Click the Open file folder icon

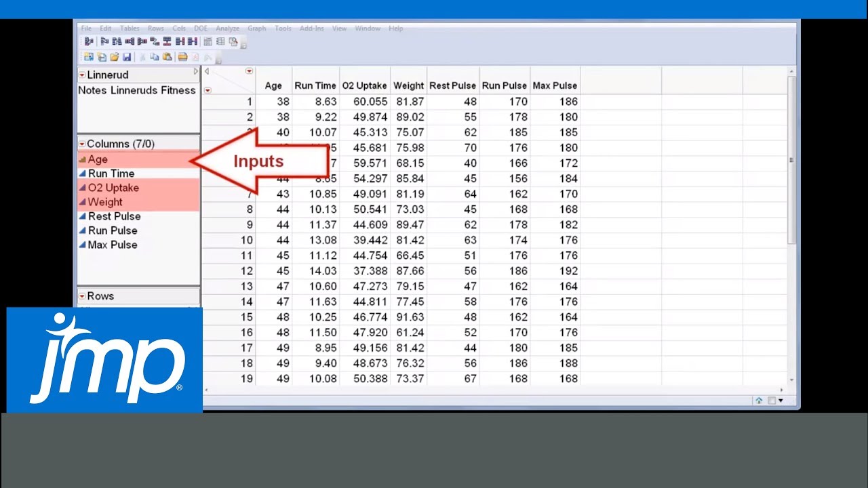pos(115,57)
